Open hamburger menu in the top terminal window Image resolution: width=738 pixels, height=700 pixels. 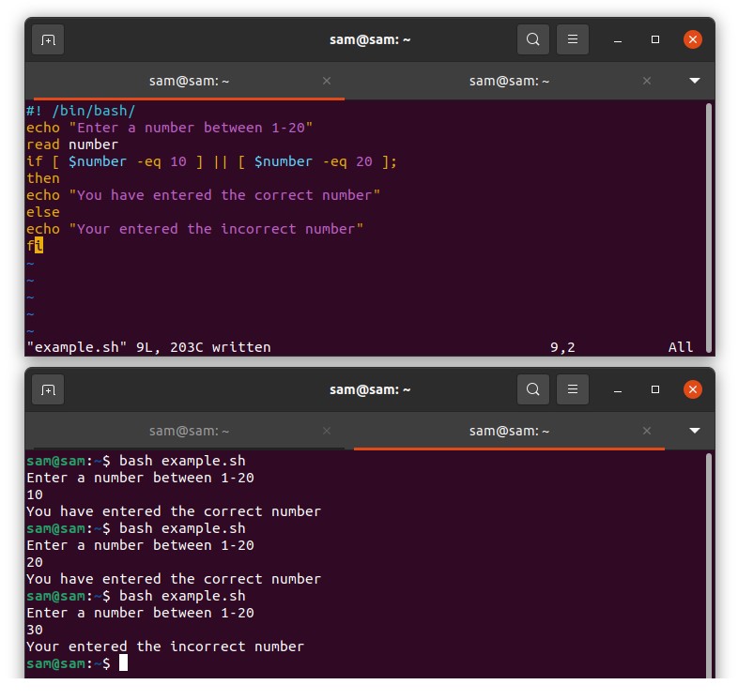(573, 39)
